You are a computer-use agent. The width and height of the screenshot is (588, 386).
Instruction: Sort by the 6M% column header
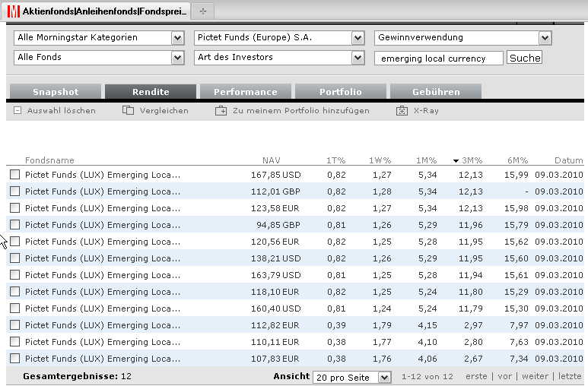click(x=517, y=160)
